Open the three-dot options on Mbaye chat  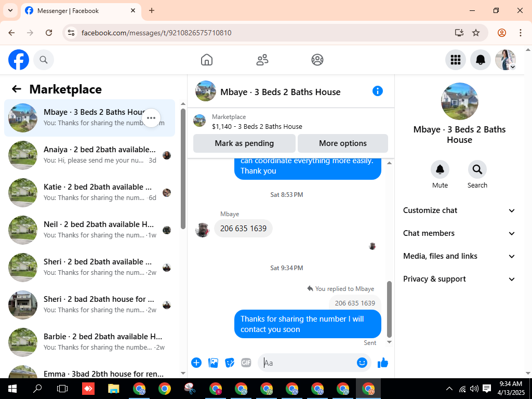151,118
